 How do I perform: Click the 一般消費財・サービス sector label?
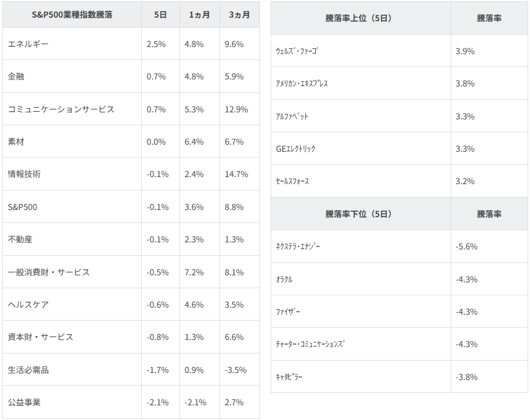(49, 272)
